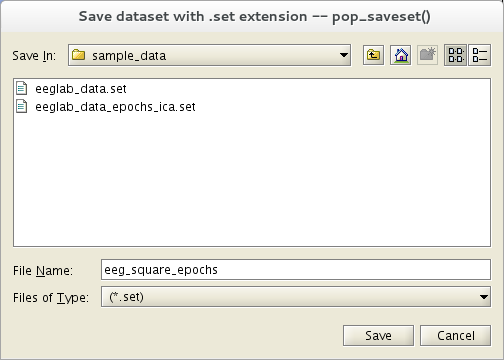Click the Files of Type label

51,297
